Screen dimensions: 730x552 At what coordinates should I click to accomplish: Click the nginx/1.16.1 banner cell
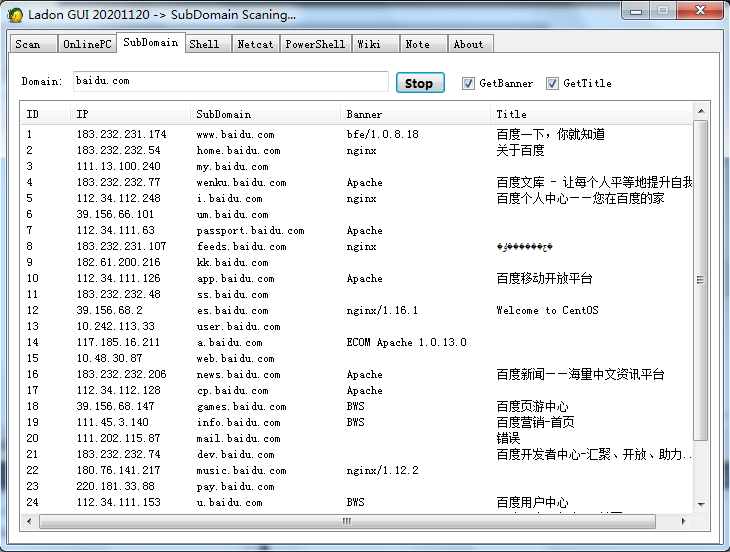coord(382,310)
